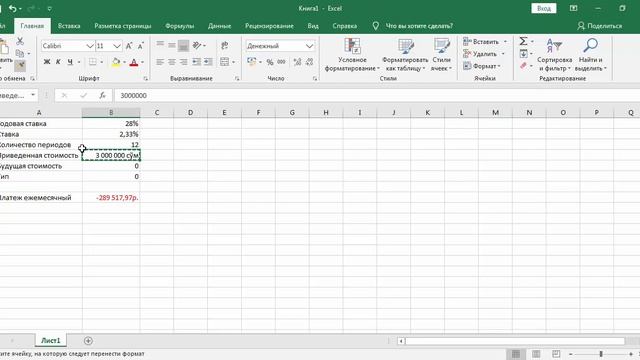640x360 pixels.
Task: Click Форматировать как таблицу button
Action: click(x=405, y=55)
